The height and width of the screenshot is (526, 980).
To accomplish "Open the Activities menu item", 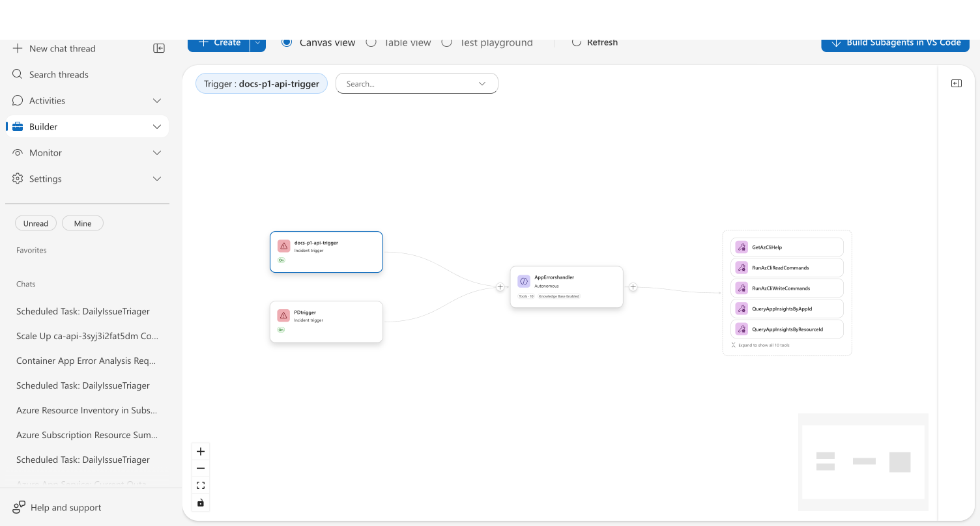I will tap(87, 100).
